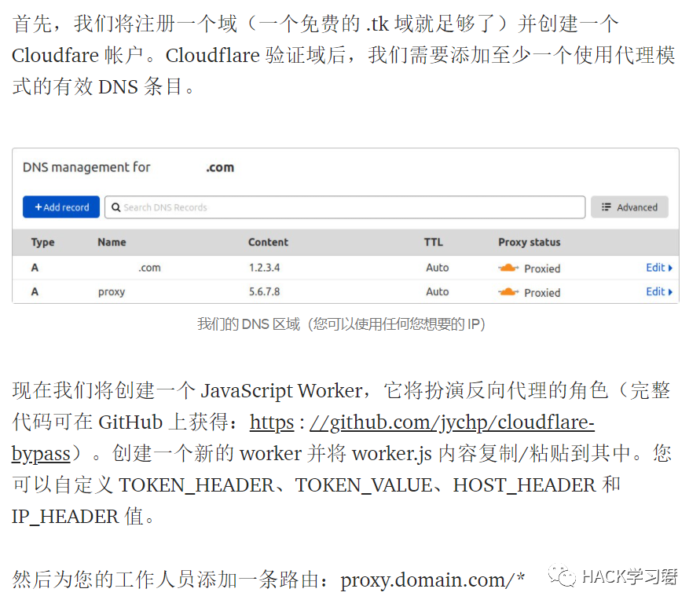
Task: Click orange cloud icon for 1.2.3.4 row
Action: (x=508, y=268)
